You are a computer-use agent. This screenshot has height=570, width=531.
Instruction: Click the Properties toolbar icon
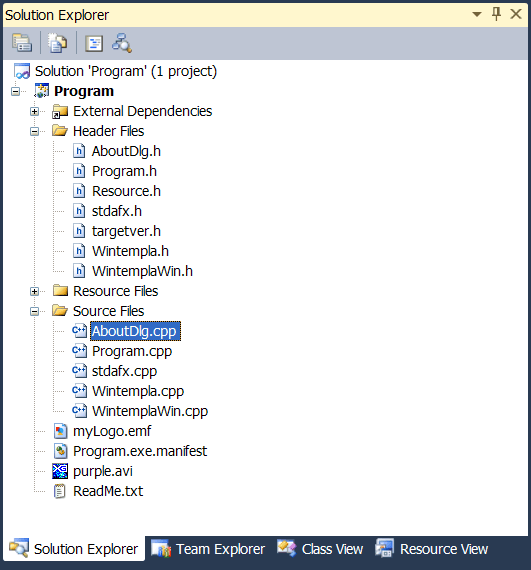click(x=22, y=43)
